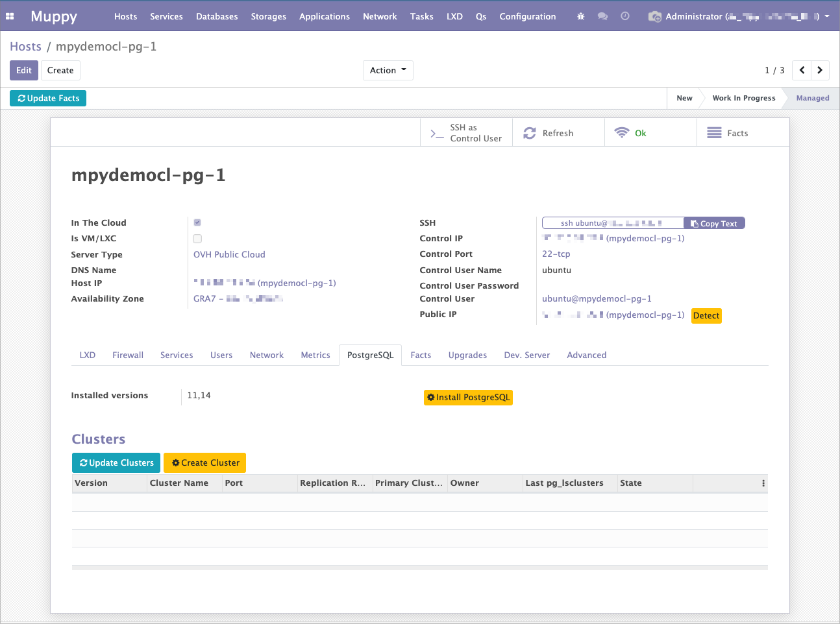
Task: Go to previous record arrow
Action: click(802, 70)
